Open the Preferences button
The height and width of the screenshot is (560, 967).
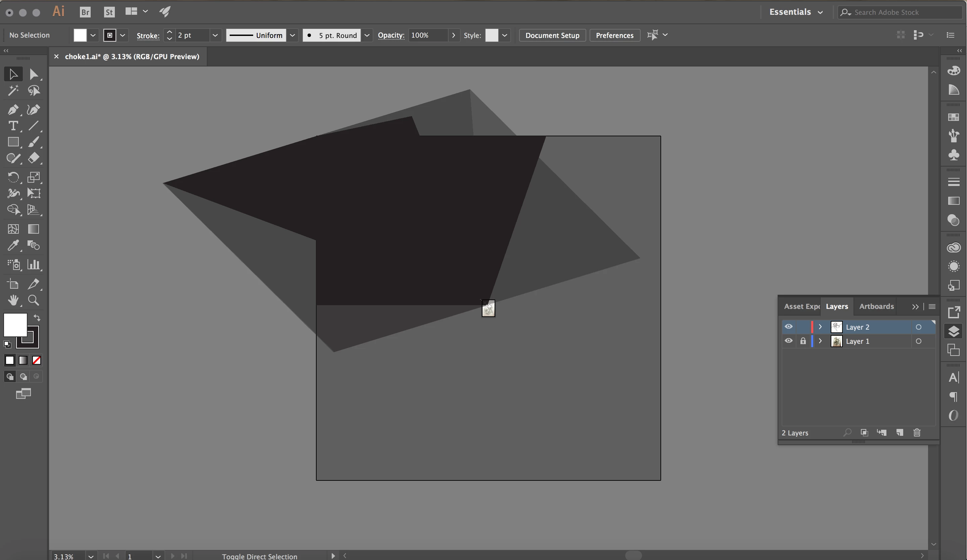(x=614, y=35)
